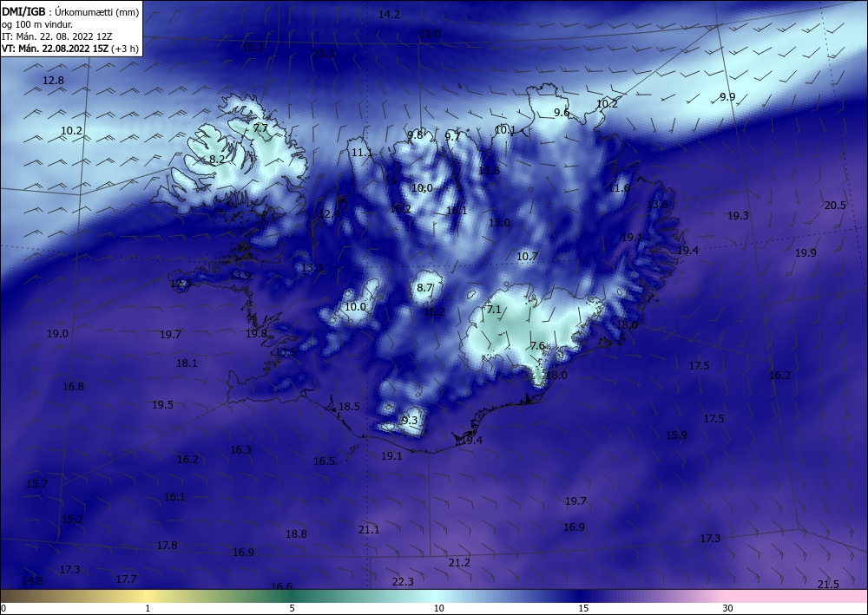This screenshot has height=615, width=868.
Task: Click the 18.5 value near the south coast
Action: point(349,407)
